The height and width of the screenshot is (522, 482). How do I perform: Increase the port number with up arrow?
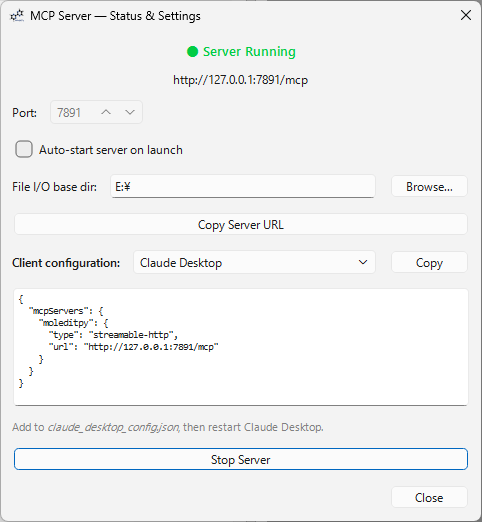point(106,112)
